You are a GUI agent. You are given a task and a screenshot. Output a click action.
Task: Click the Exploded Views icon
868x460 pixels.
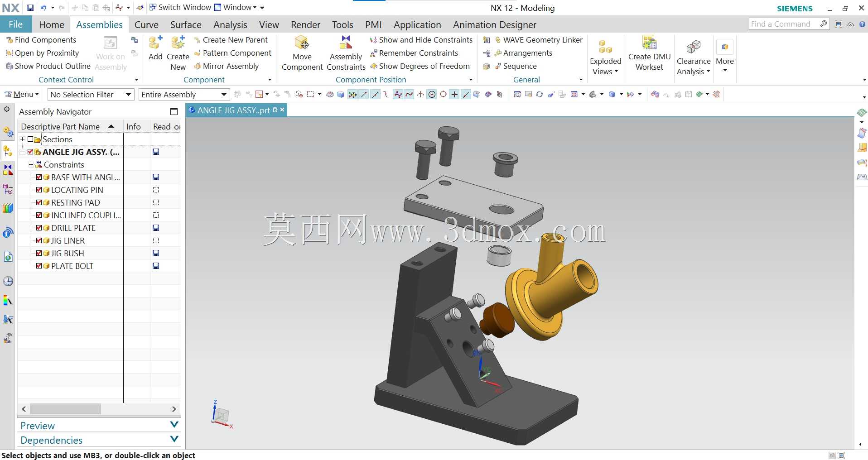(x=605, y=46)
